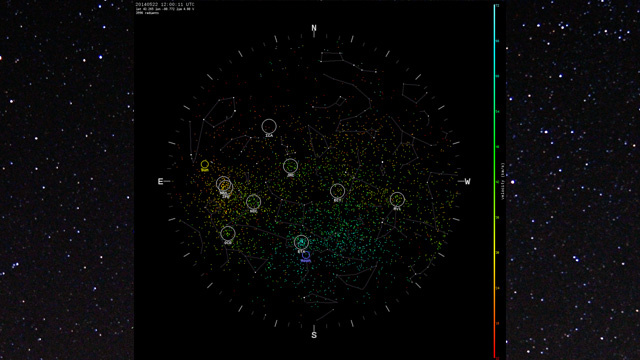Image resolution: width=640 pixels, height=360 pixels.
Task: Click the E compass label
Action: (160, 182)
